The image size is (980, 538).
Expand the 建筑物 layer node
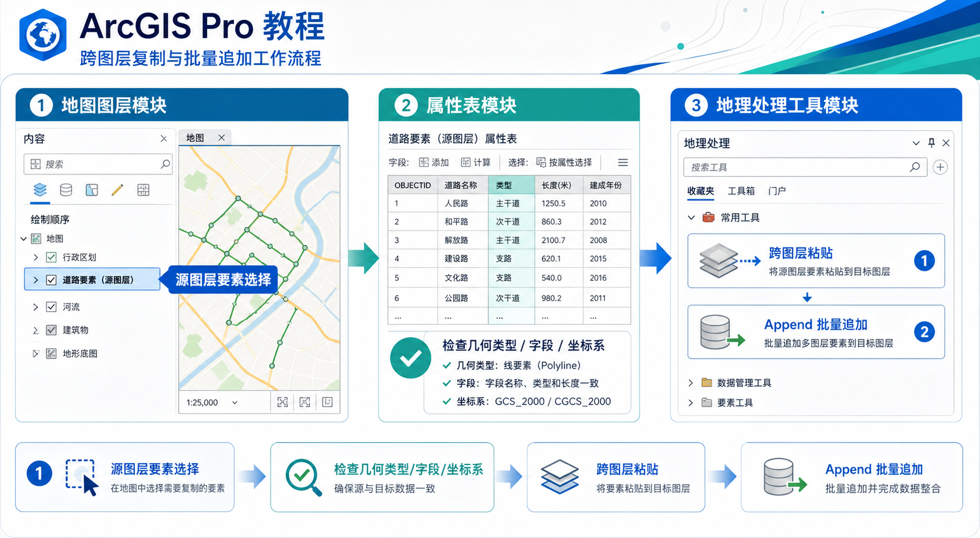pyautogui.click(x=36, y=330)
